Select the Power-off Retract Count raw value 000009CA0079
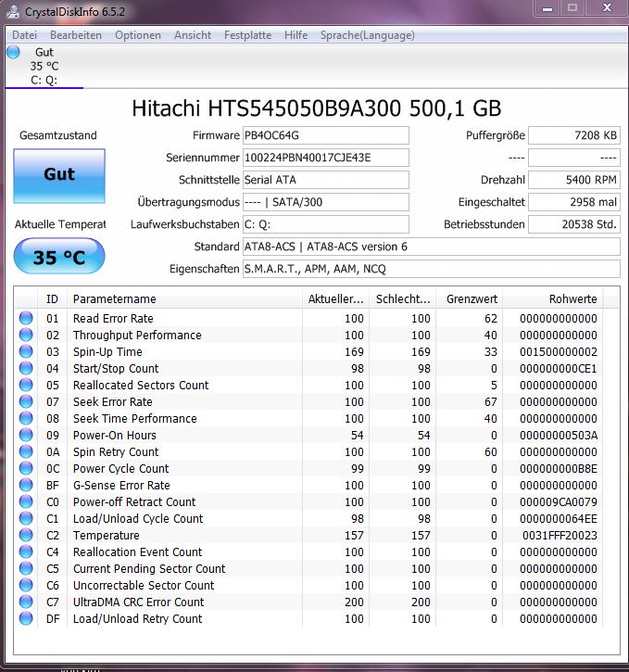The image size is (629, 672). pos(559,501)
